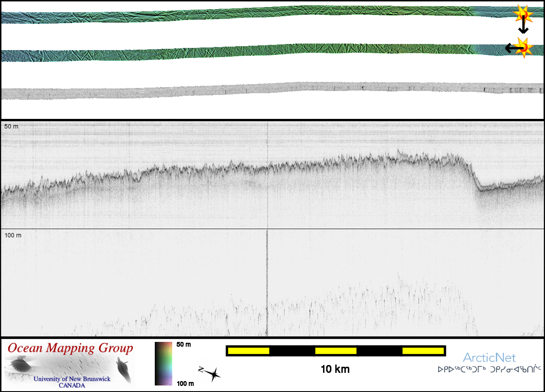This screenshot has height=392, width=545.
Task: Click the top starburst navigation marker
Action: 522,14
